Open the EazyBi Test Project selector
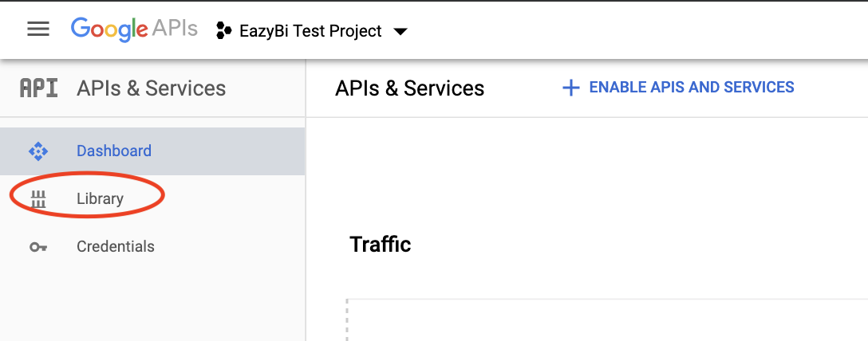The image size is (868, 341). [310, 32]
